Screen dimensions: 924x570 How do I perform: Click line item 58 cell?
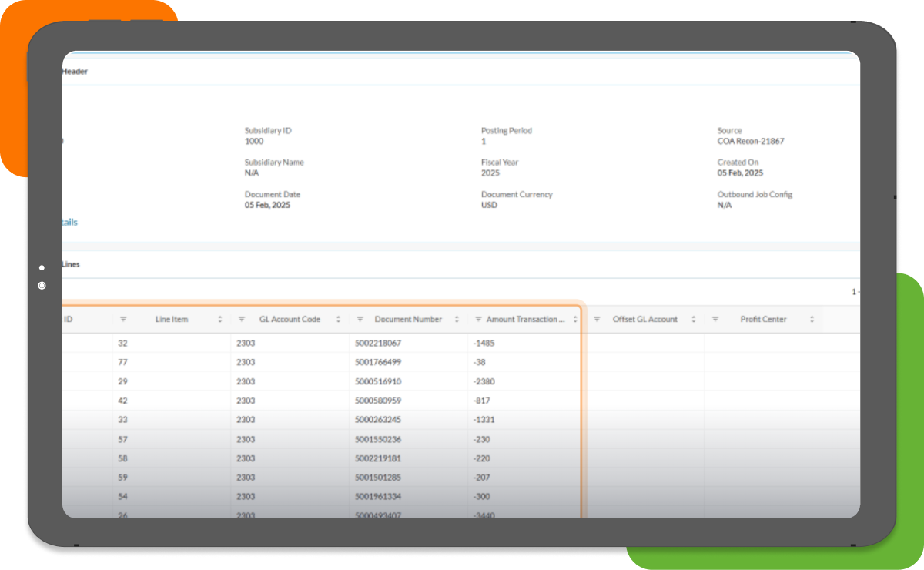[123, 458]
